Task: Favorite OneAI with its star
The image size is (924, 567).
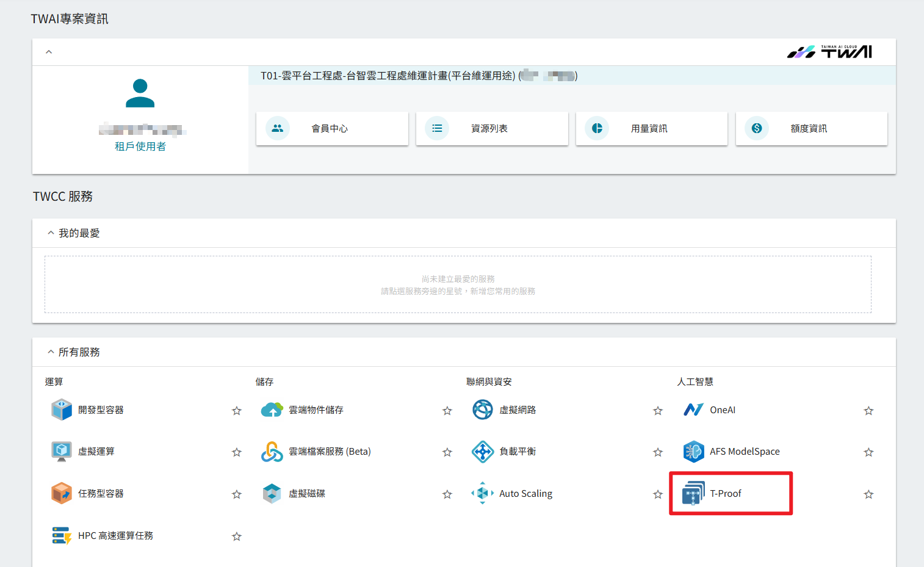Action: (868, 411)
